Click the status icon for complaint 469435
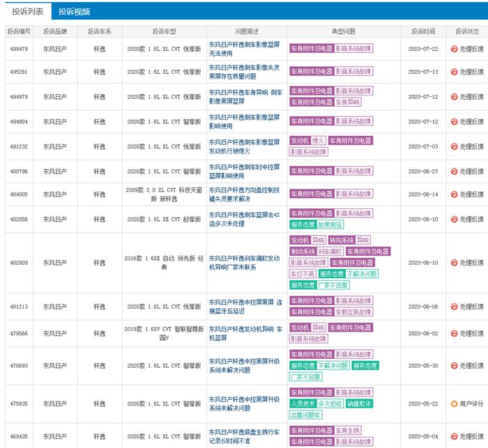The height and width of the screenshot is (448, 488). [454, 436]
